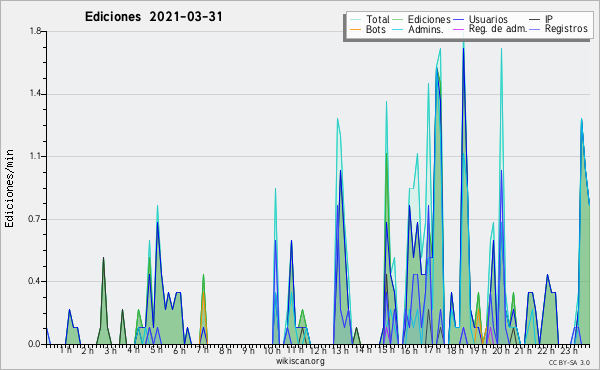
Task: Click the '20 h' x-axis label
Action: [501, 350]
